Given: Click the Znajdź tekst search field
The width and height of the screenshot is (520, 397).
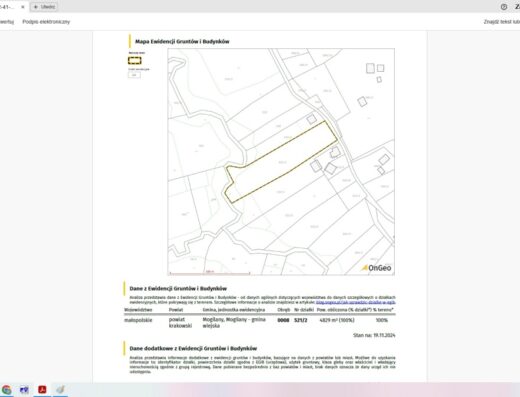Looking at the screenshot, I should pos(502,22).
